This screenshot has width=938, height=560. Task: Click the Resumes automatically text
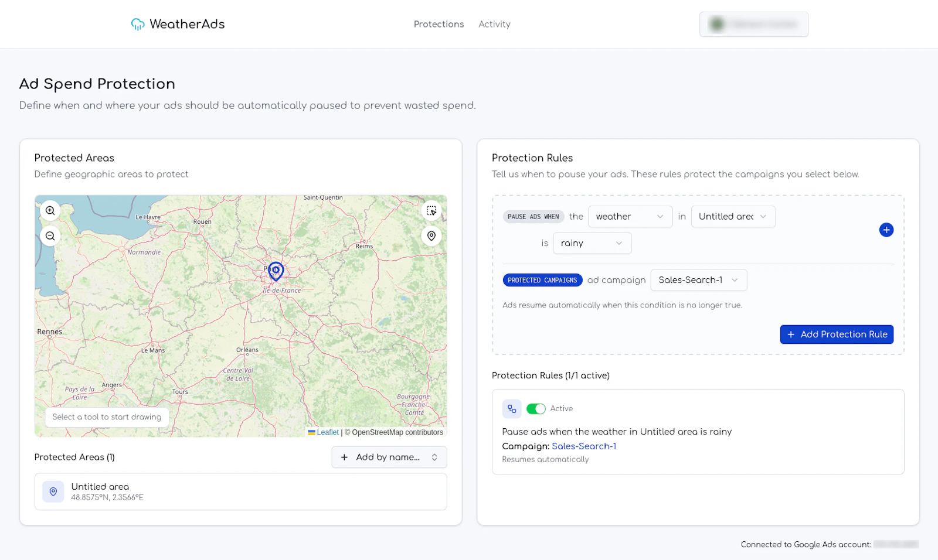click(545, 459)
